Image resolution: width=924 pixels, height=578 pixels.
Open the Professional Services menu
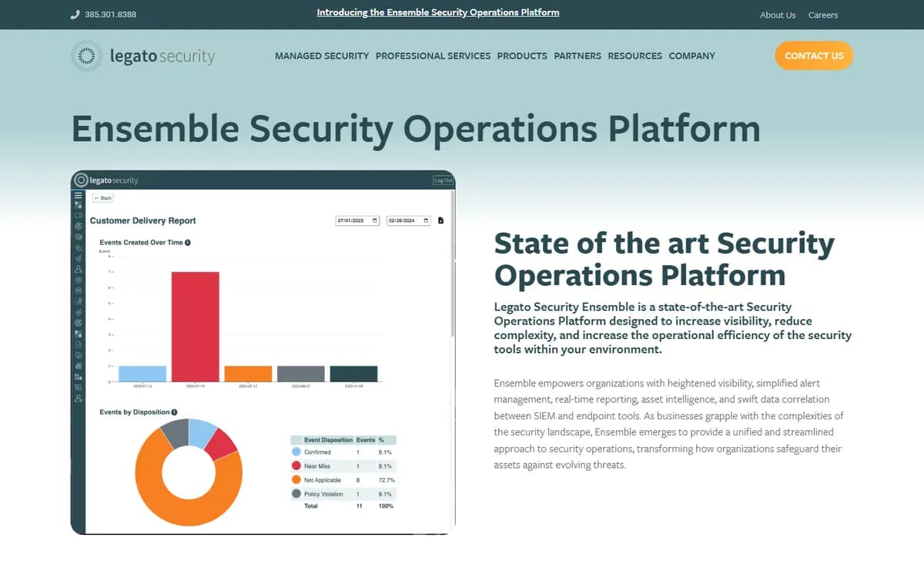[x=433, y=55]
